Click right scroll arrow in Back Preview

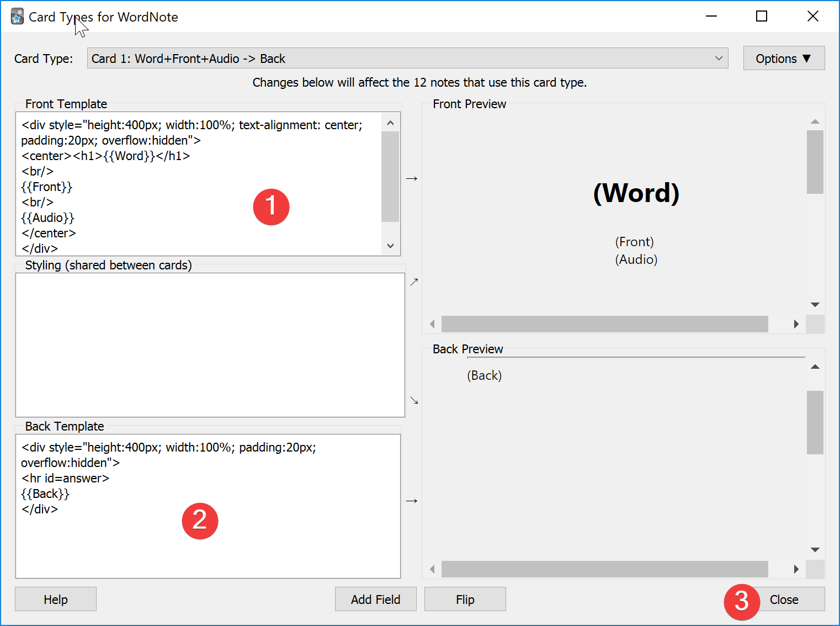(x=796, y=569)
